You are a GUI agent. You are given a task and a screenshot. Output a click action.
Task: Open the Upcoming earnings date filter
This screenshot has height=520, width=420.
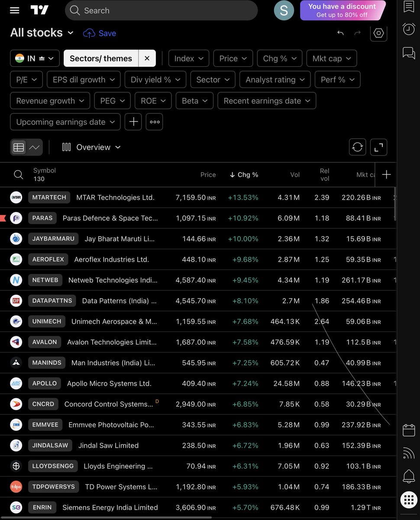point(65,122)
